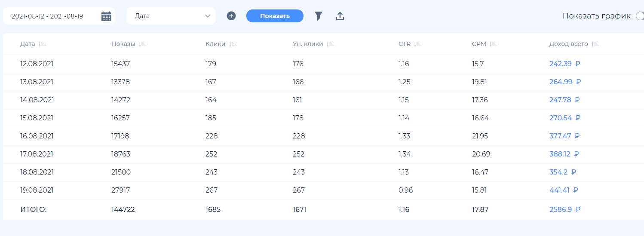The width and height of the screenshot is (644, 236).
Task: Sort by Клики column icon
Action: [233, 44]
